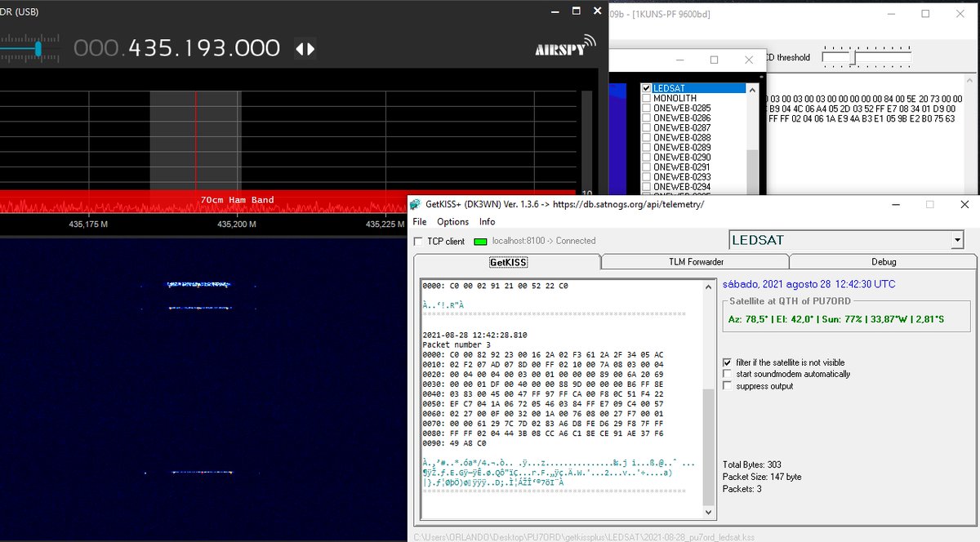The width and height of the screenshot is (980, 542).
Task: Click the timestamp 2021-08-28 12:42:28.810
Action: [x=474, y=335]
